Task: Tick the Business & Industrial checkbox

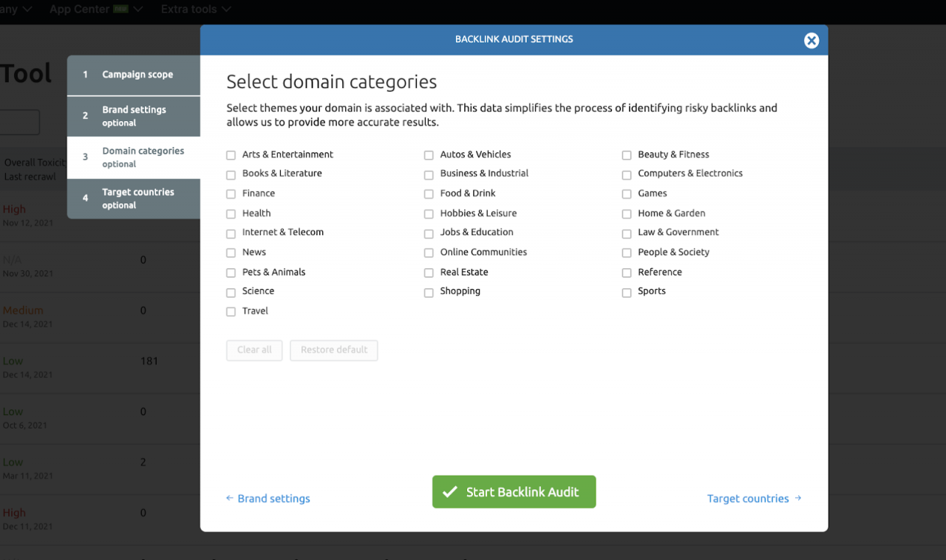Action: [429, 174]
